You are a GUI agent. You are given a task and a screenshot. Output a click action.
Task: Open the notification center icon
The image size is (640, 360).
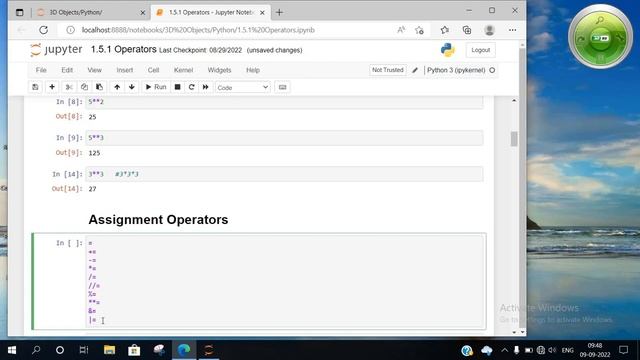coord(623,350)
